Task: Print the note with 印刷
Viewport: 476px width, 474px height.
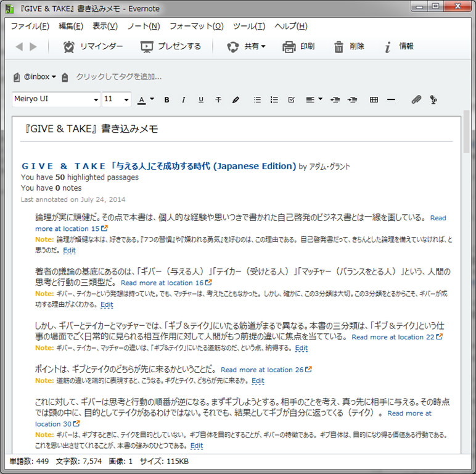Action: [298, 46]
